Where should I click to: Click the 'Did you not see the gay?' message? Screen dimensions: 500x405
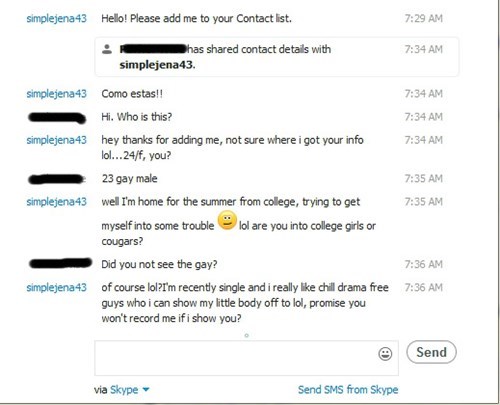coord(159,264)
